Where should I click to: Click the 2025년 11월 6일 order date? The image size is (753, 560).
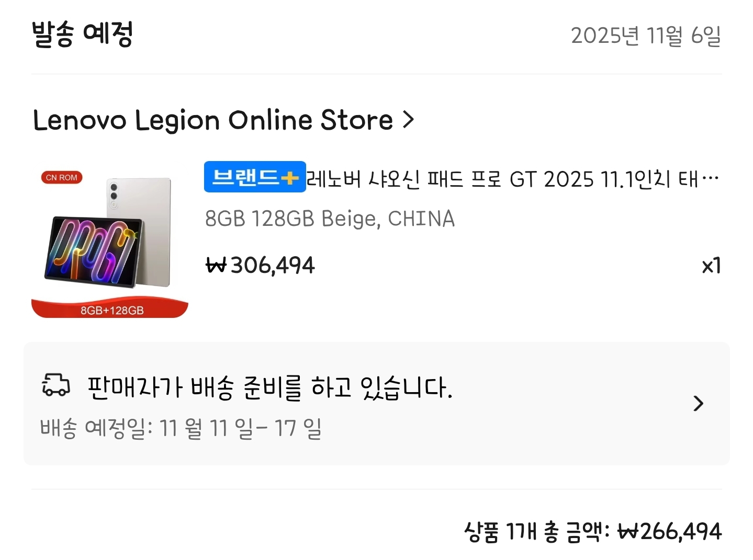(x=646, y=36)
